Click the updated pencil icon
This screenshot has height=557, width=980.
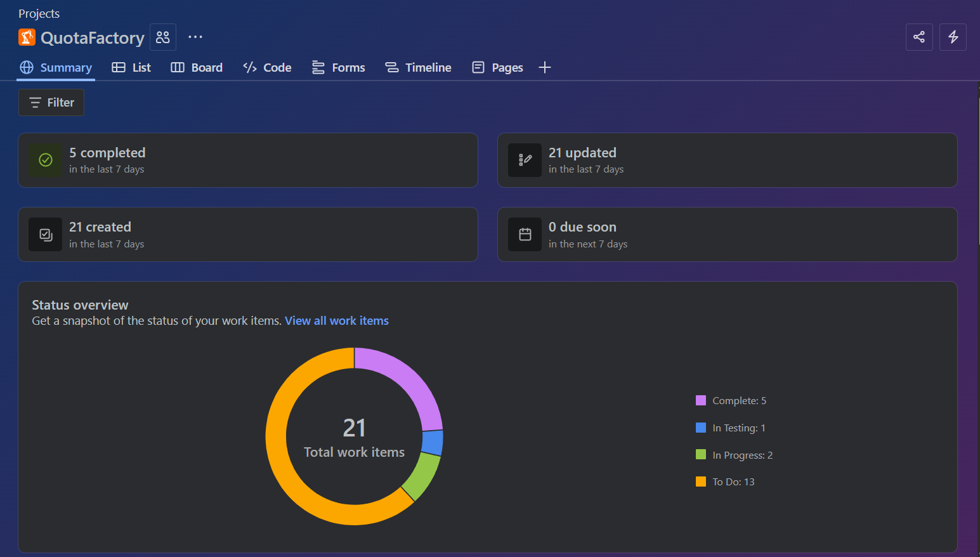coord(525,160)
